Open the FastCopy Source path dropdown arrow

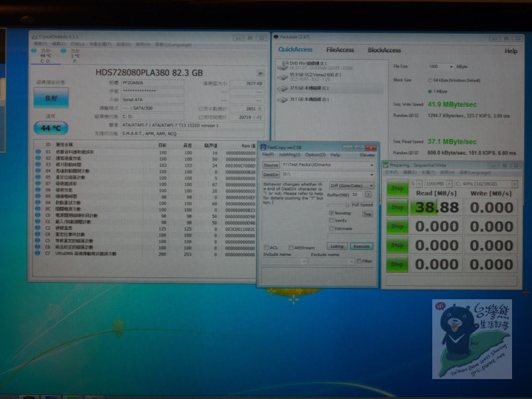pos(372,165)
